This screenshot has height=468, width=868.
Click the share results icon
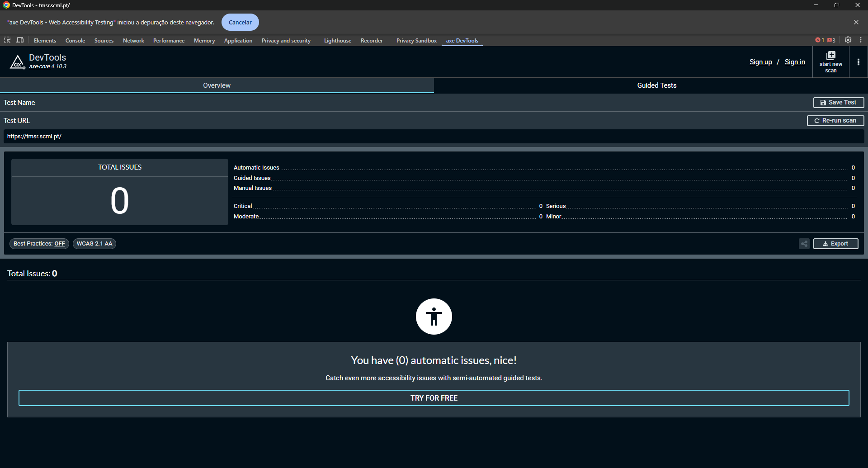[x=804, y=244]
